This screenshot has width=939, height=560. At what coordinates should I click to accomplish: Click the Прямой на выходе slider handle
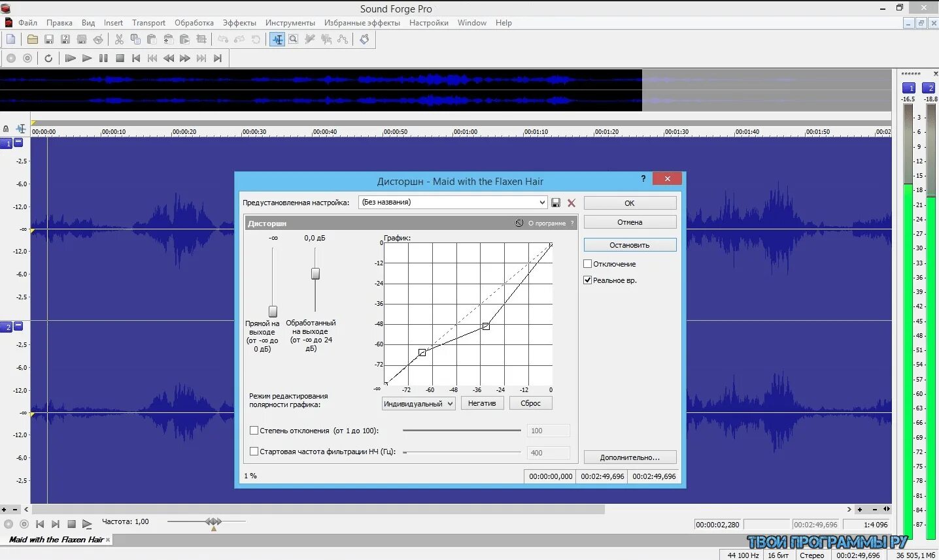[273, 312]
